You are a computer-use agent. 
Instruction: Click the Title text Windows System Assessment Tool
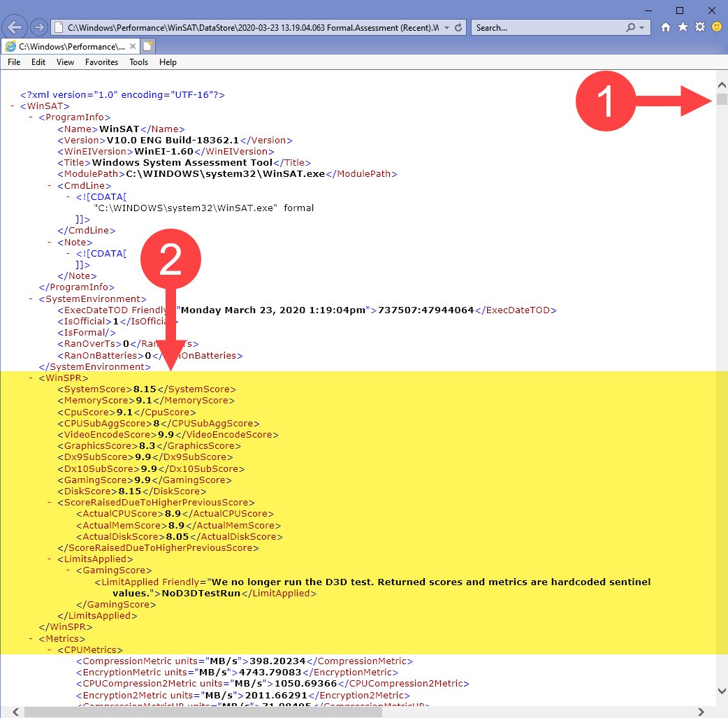[182, 163]
